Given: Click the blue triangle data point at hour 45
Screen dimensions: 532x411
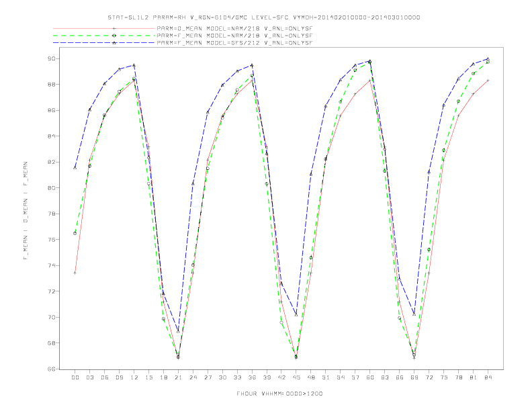Looking at the screenshot, I should pyautogui.click(x=296, y=315).
